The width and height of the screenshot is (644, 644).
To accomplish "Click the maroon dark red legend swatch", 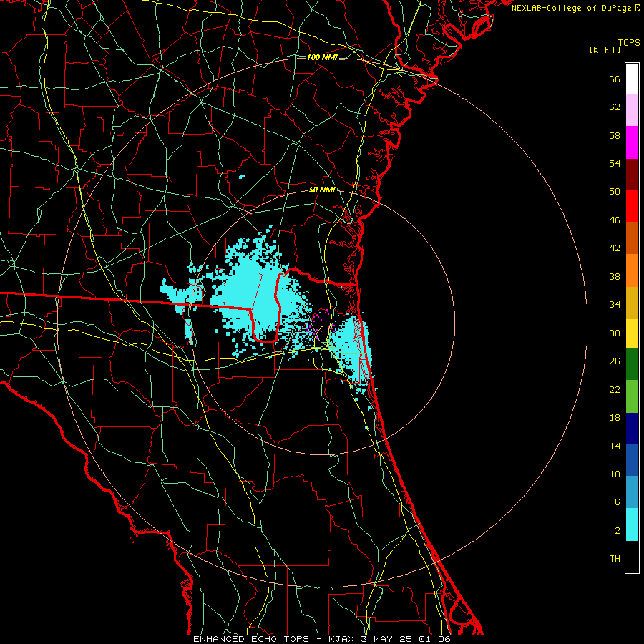I will [x=632, y=174].
